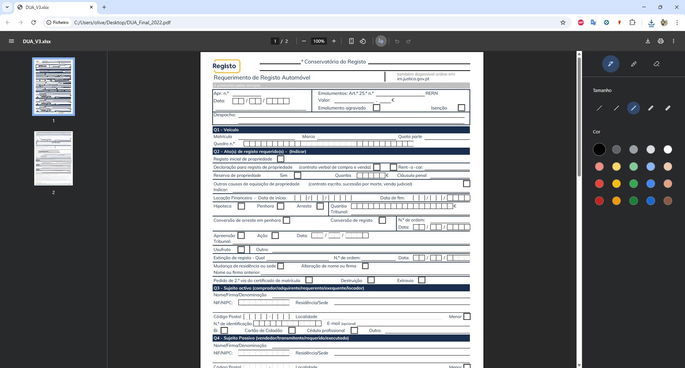Click the address bar file path
Image resolution: width=685 pixels, height=368 pixels.
pyautogui.click(x=122, y=22)
